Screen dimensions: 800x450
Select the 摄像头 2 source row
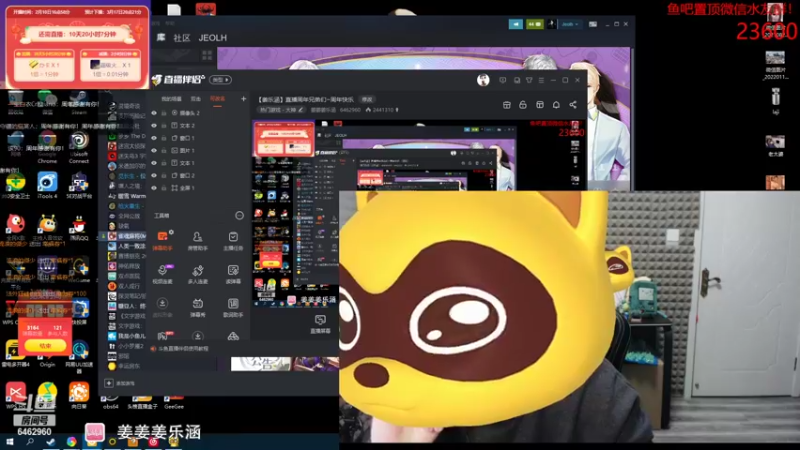pos(199,113)
